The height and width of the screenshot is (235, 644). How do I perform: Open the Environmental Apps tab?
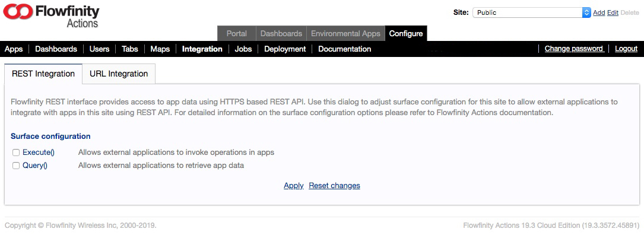tap(346, 34)
